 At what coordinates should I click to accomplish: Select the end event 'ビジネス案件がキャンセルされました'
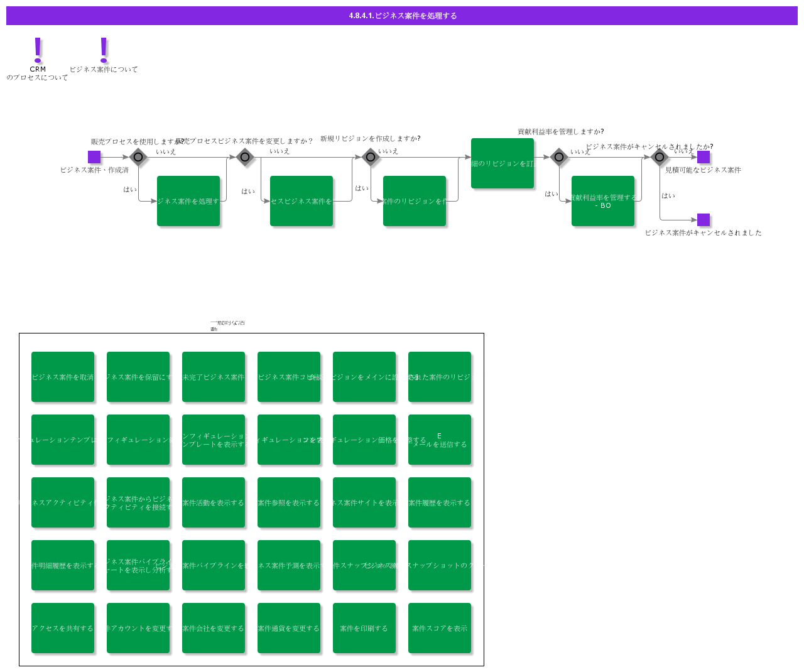(x=703, y=220)
